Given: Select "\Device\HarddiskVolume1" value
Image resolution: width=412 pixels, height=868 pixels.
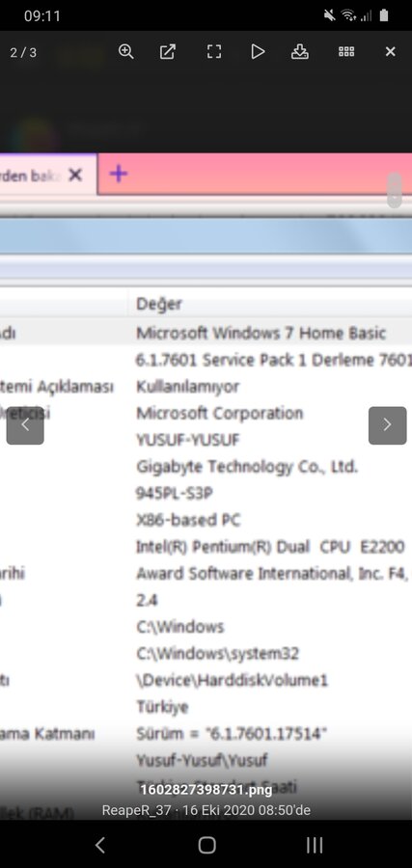Looking at the screenshot, I should (232, 680).
